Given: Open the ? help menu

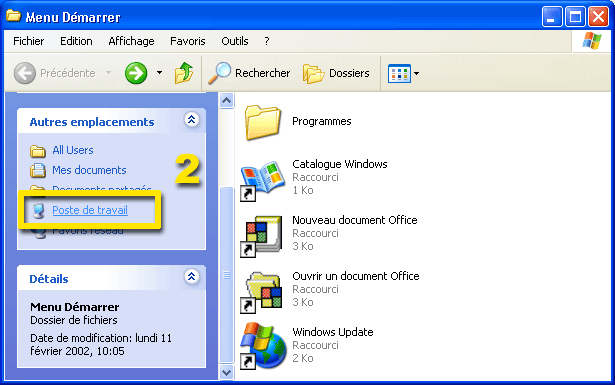Looking at the screenshot, I should (267, 41).
